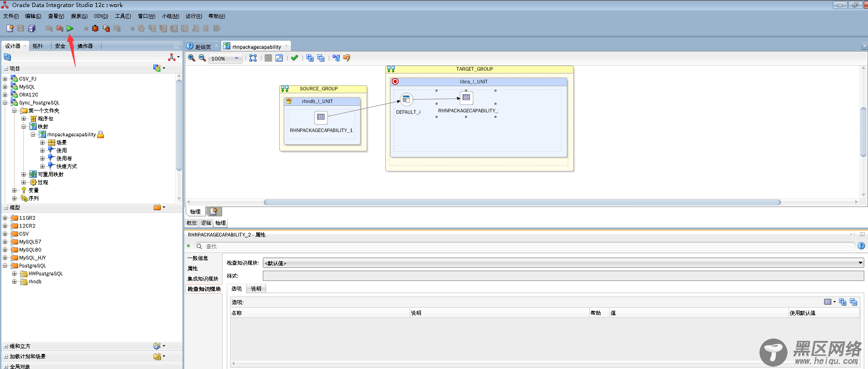Click the expand all nodes plus icon
The width and height of the screenshot is (868, 369).
tap(310, 58)
